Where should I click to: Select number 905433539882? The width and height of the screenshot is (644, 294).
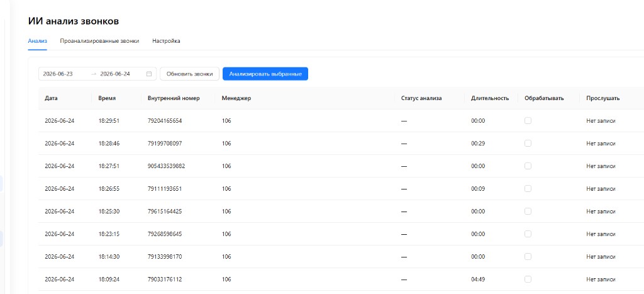(166, 166)
